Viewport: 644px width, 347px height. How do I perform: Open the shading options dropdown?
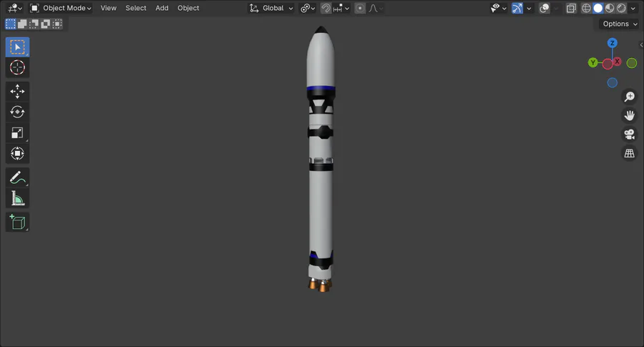(633, 8)
